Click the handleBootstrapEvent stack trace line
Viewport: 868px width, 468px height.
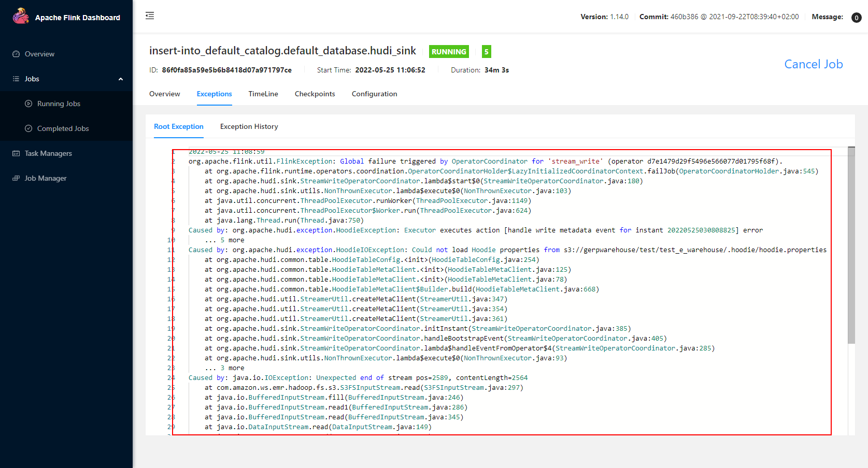tap(435, 339)
